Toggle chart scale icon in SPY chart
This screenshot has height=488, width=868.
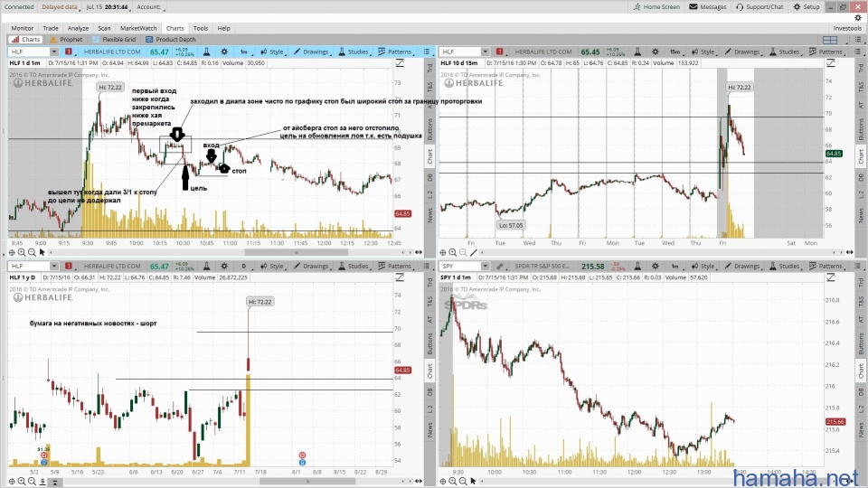(831, 277)
